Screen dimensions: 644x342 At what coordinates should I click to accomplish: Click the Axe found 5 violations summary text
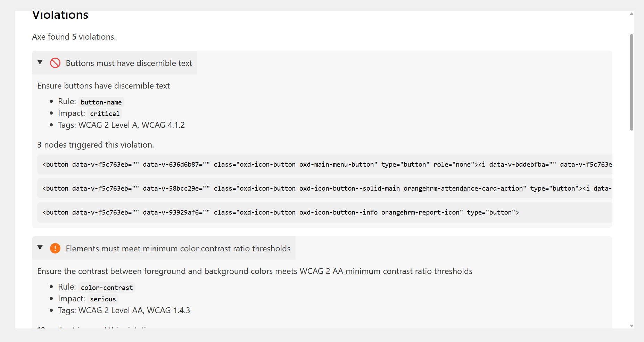74,36
